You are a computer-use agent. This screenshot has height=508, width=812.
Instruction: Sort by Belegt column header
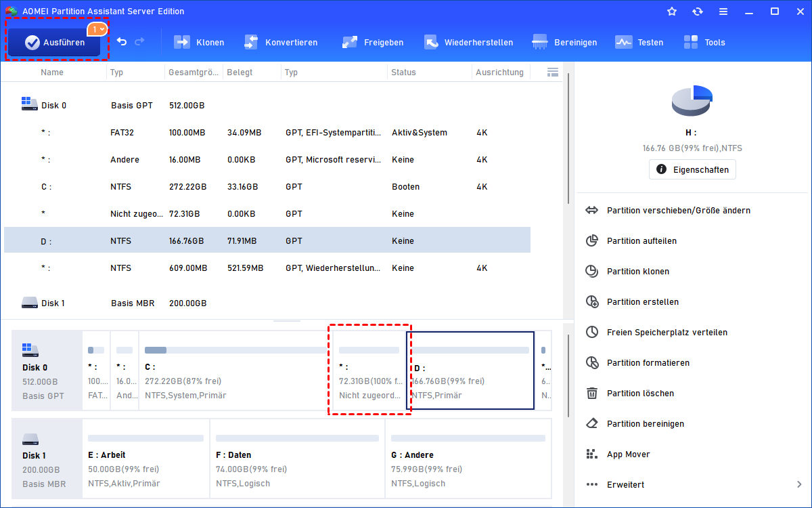point(240,72)
